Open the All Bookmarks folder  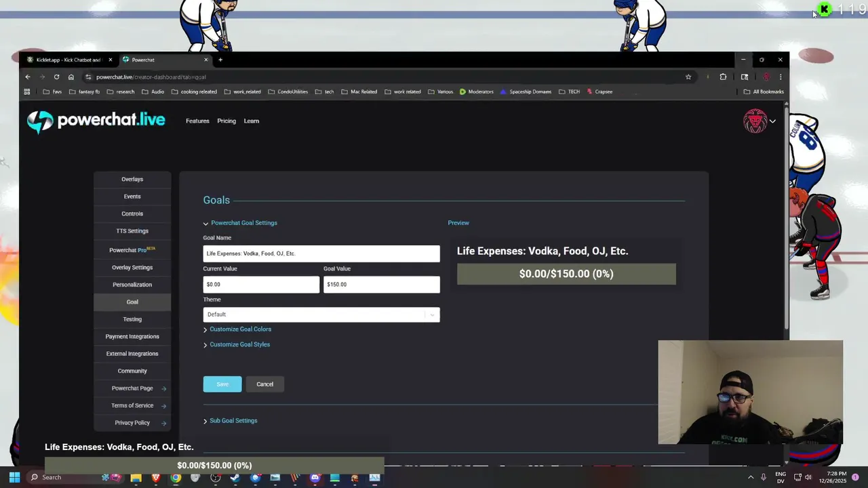point(764,91)
